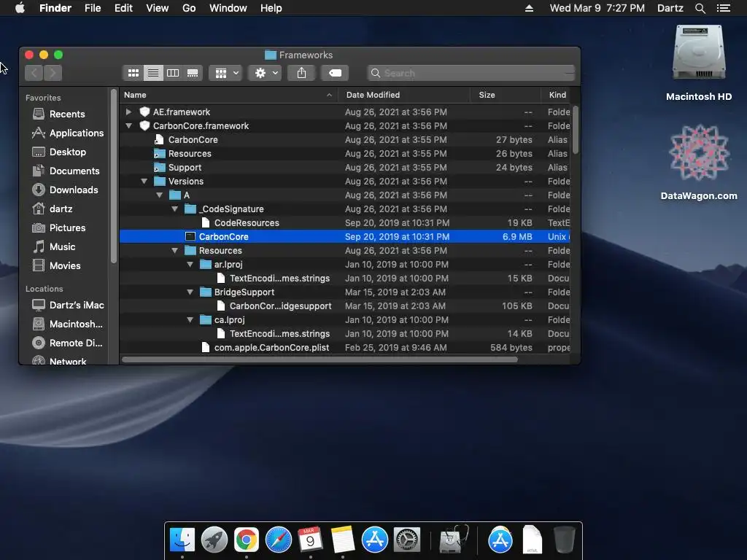Open the gear Action menu
The height and width of the screenshot is (560, 747).
coord(266,73)
